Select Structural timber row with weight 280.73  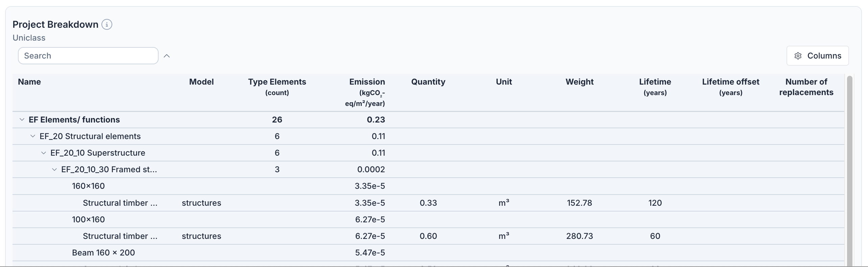click(428, 236)
